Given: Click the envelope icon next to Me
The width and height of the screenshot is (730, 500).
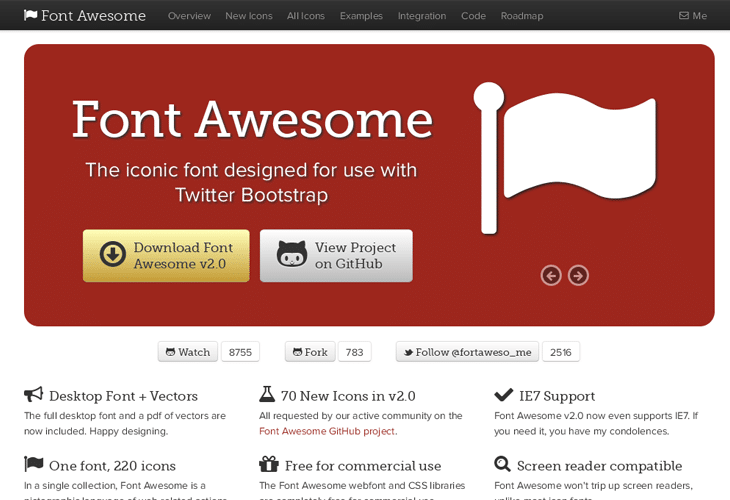Looking at the screenshot, I should [x=683, y=16].
